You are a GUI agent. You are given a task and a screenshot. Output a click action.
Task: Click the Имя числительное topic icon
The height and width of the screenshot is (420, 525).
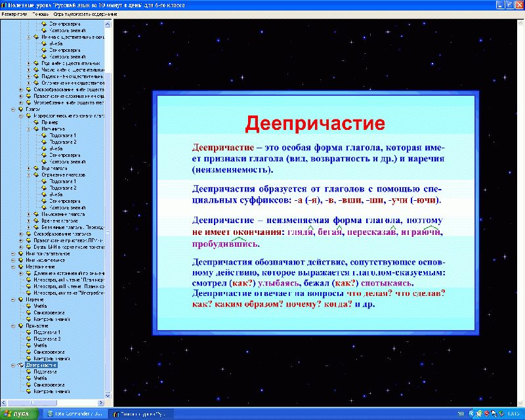(x=21, y=261)
